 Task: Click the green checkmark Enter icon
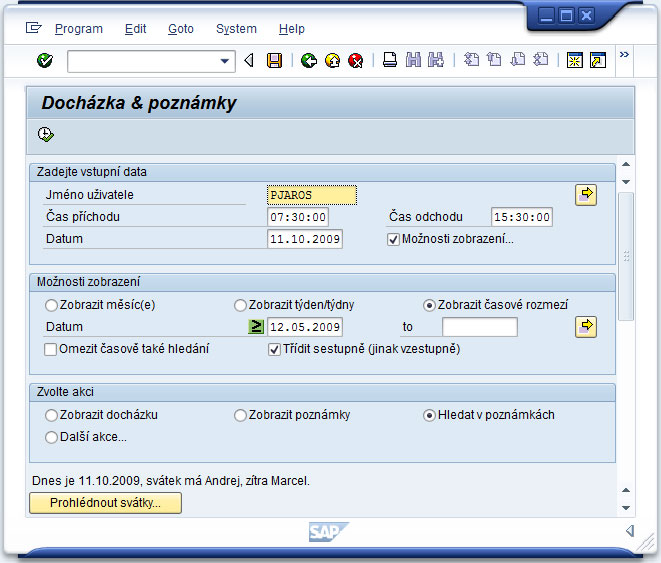[x=44, y=61]
